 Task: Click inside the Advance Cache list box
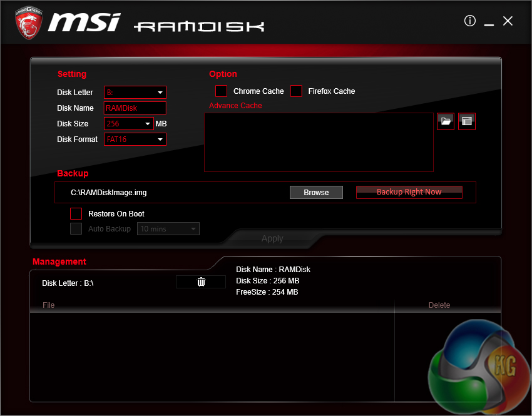click(x=319, y=142)
